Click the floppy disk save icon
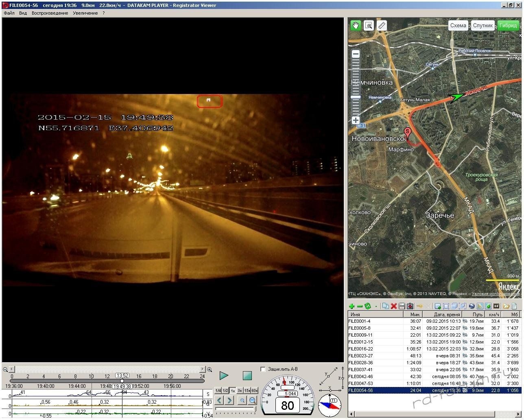 click(x=402, y=306)
